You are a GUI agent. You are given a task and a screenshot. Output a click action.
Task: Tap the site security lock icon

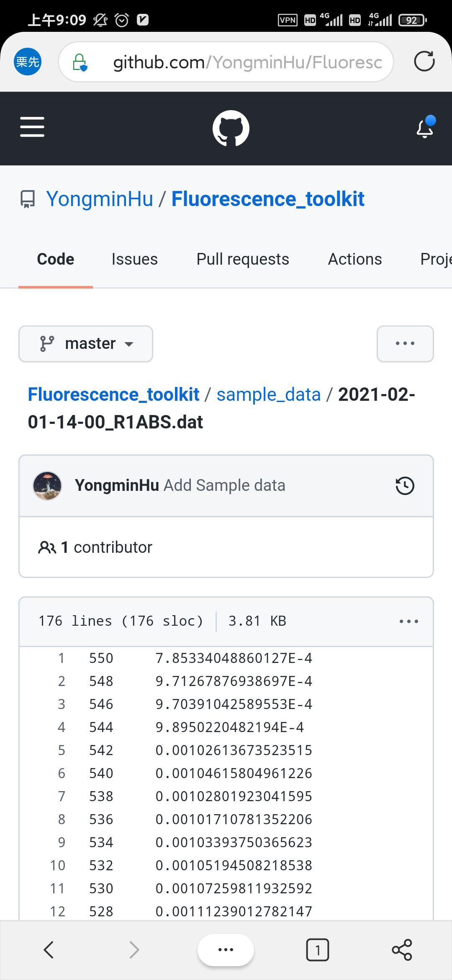[80, 62]
